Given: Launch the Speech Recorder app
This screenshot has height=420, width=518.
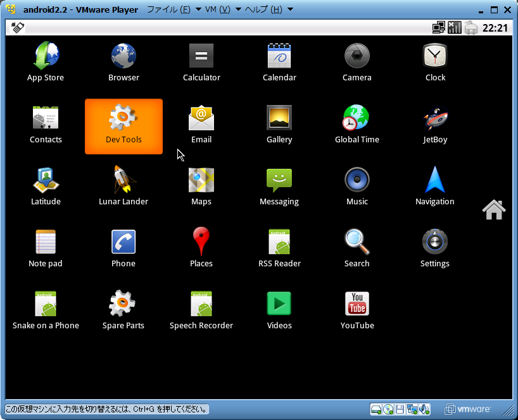Looking at the screenshot, I should tap(201, 311).
